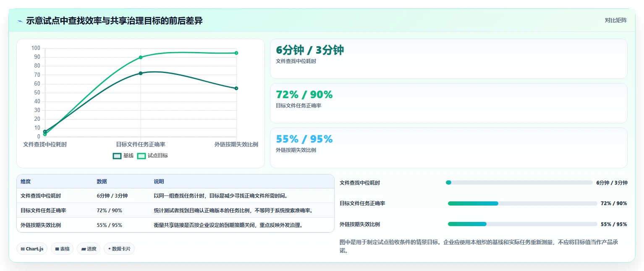Click the 维度 table column header
The image size is (644, 271).
coord(26,182)
